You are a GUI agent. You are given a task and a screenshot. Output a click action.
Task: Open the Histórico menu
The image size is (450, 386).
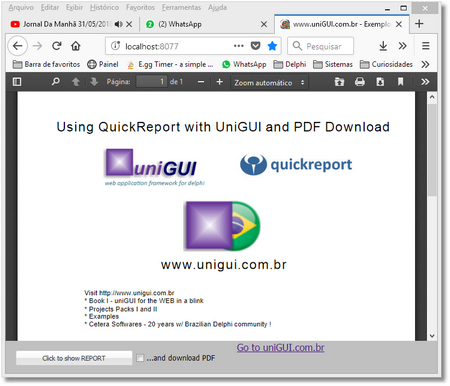pyautogui.click(x=104, y=7)
